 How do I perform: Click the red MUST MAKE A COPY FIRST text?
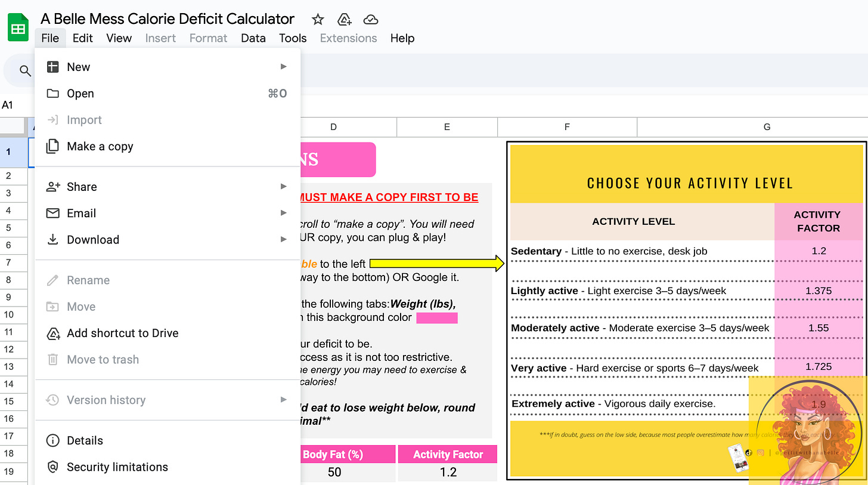(x=389, y=197)
